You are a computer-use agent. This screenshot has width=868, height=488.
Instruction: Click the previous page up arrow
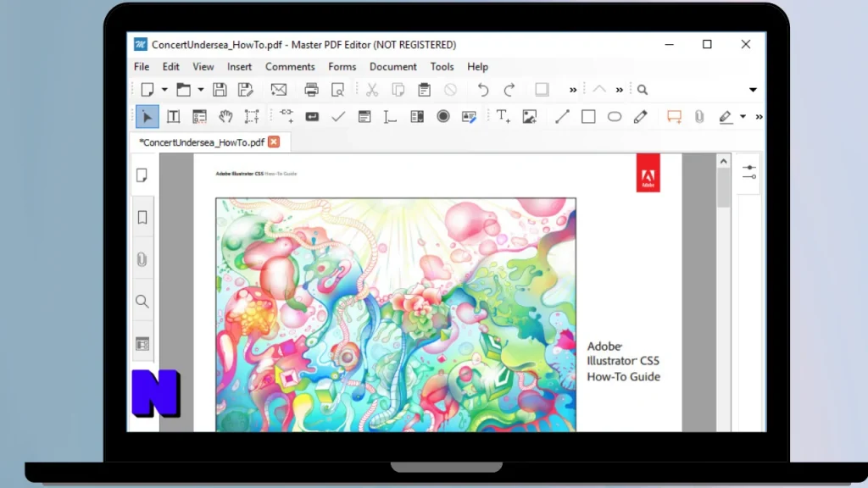(599, 90)
